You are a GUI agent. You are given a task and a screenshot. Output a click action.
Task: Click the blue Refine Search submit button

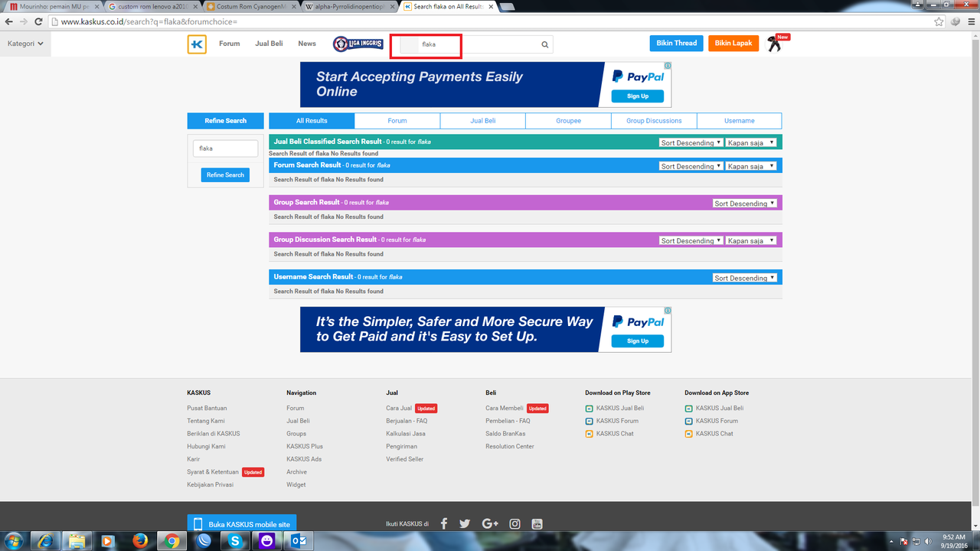click(226, 175)
